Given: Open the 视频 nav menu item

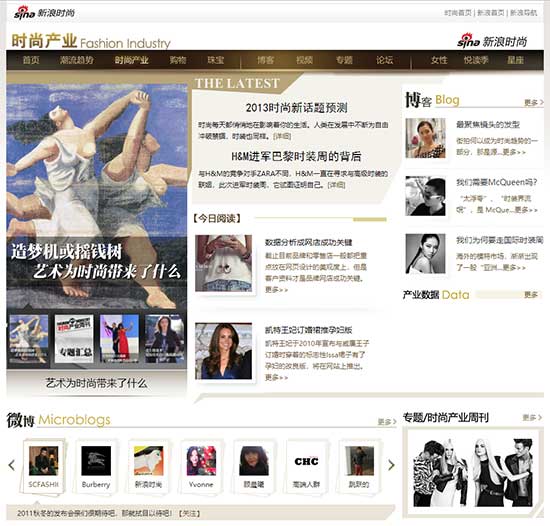Looking at the screenshot, I should click(304, 60).
